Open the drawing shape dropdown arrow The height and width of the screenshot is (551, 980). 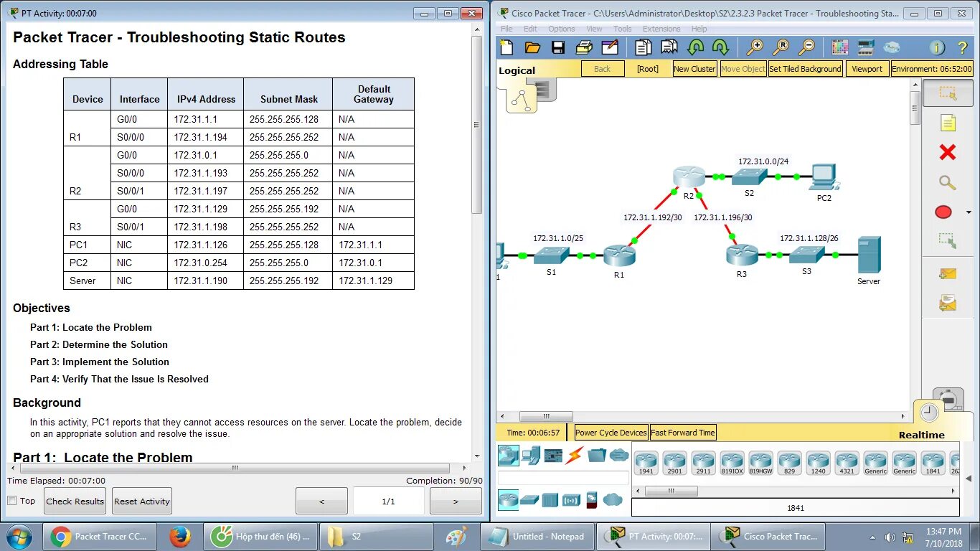(969, 212)
